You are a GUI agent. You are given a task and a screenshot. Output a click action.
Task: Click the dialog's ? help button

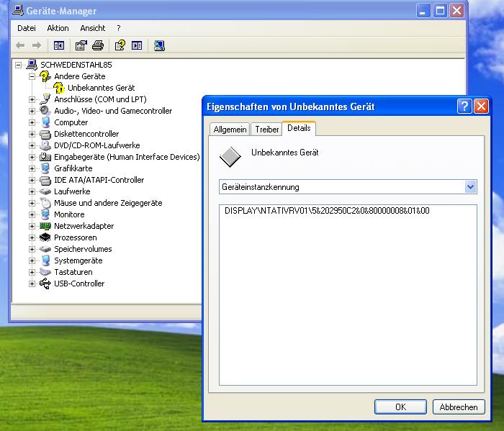[x=464, y=106]
